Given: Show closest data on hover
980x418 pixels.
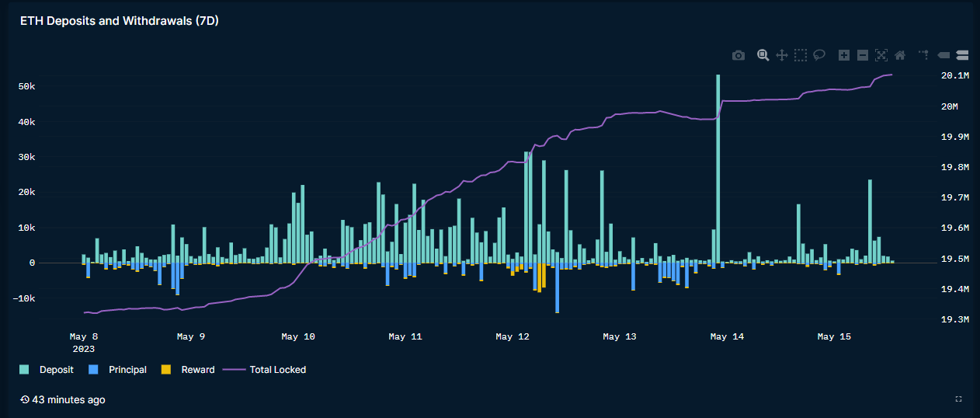Looking at the screenshot, I should point(944,55).
